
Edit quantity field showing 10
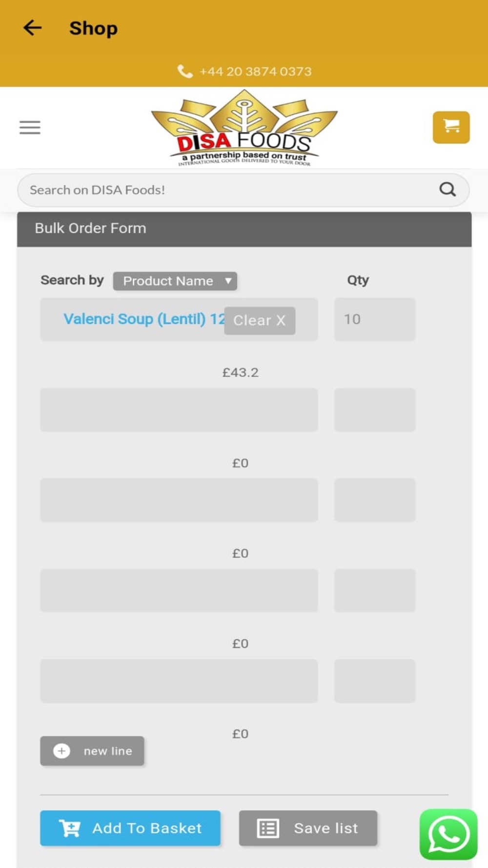click(374, 319)
